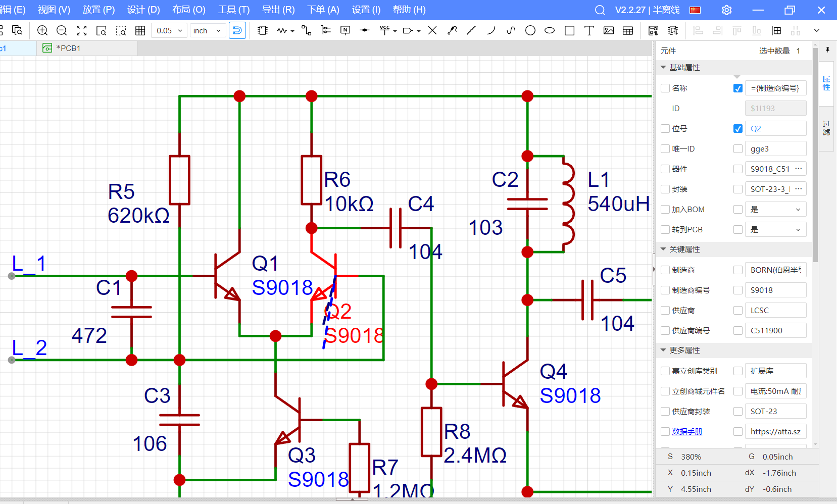
Task: Click the zoom out magnifier icon
Action: tap(62, 31)
